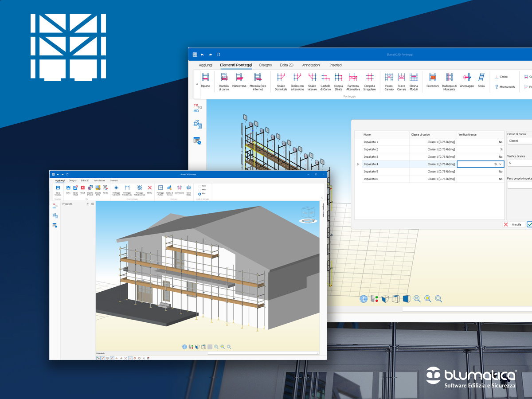The image size is (532, 399).
Task: Select Radoppio di Montante tool
Action: tap(449, 82)
